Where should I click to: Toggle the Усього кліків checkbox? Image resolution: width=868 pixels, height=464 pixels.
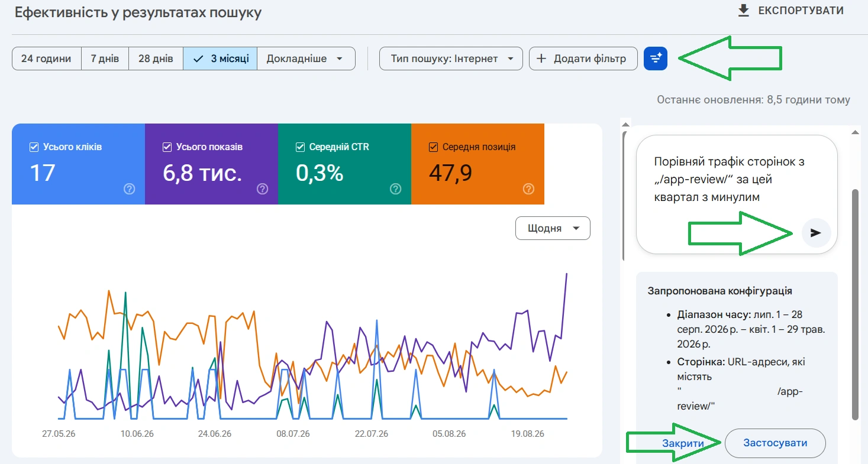click(x=34, y=147)
